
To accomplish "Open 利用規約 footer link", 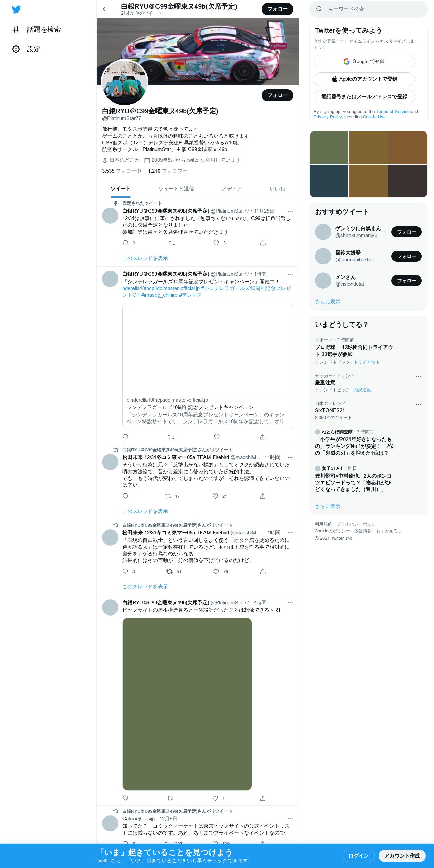I will pos(323,524).
